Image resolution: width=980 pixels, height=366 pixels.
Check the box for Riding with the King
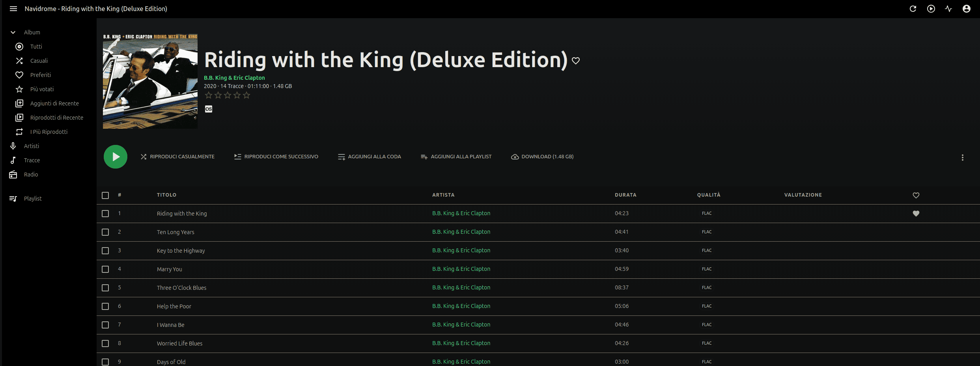click(x=105, y=214)
